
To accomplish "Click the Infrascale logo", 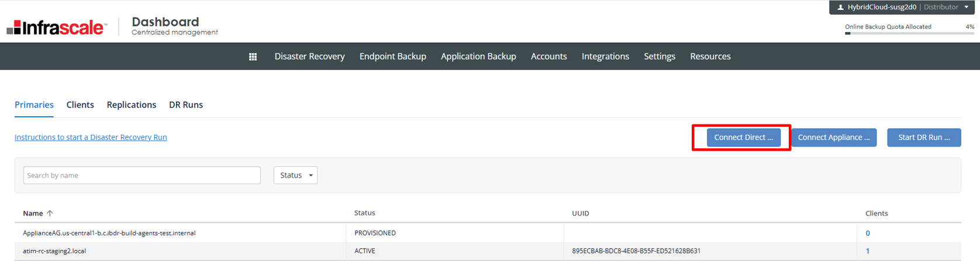I will [57, 27].
